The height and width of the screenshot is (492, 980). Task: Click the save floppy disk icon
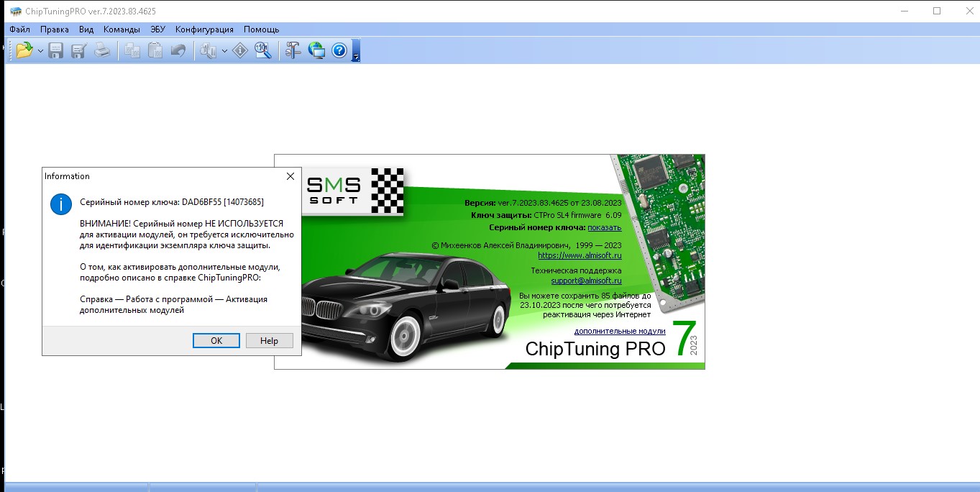point(56,50)
